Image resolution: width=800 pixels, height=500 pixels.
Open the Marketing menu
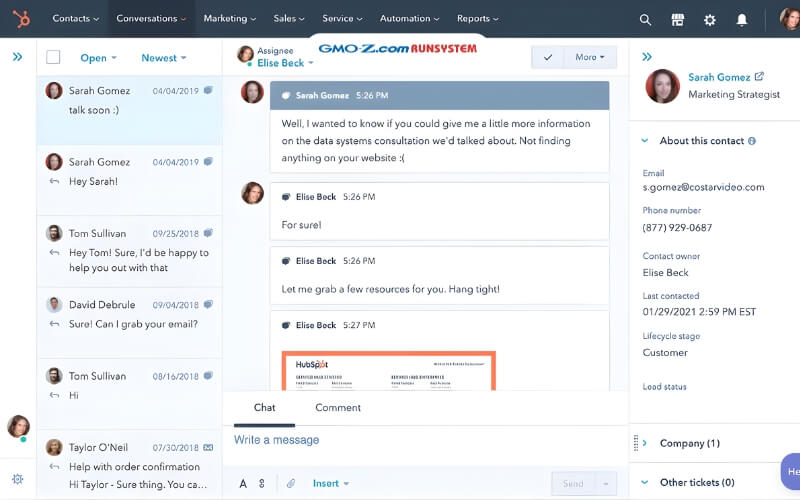230,18
